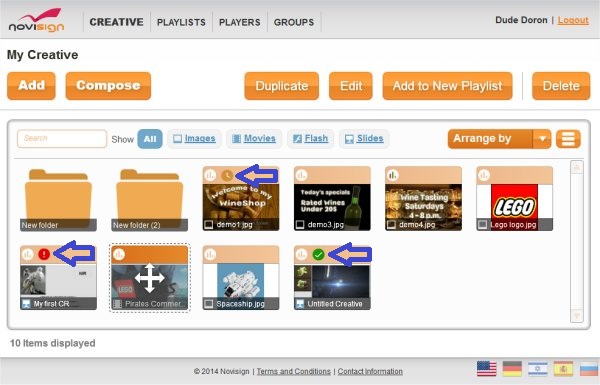Click the Add button
Viewport: 600px width, 385px height.
pyautogui.click(x=31, y=86)
